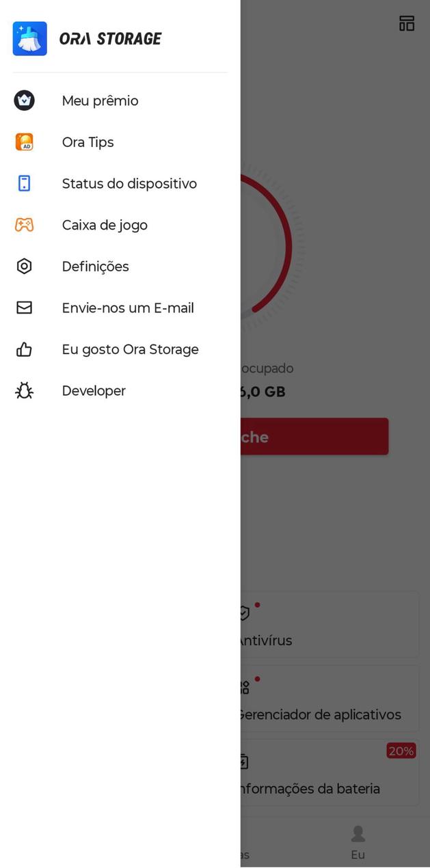Image resolution: width=430 pixels, height=868 pixels.
Task: Select Definições from the menu
Action: coord(95,266)
